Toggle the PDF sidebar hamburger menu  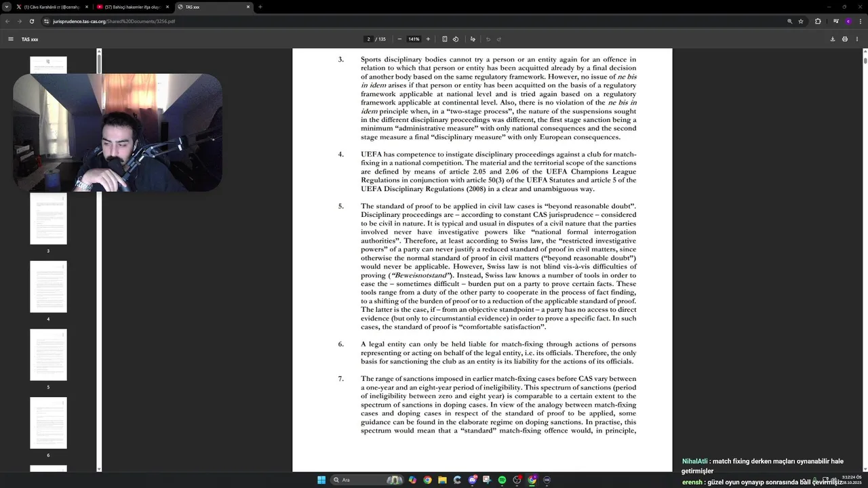[11, 39]
